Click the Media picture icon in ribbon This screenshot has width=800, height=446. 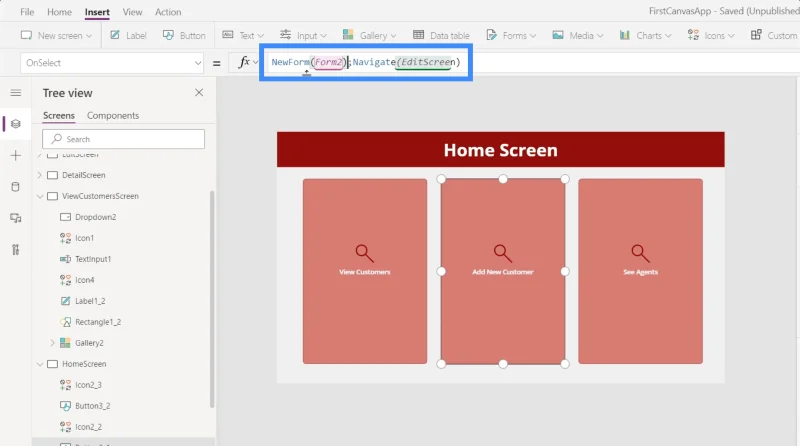[558, 35]
